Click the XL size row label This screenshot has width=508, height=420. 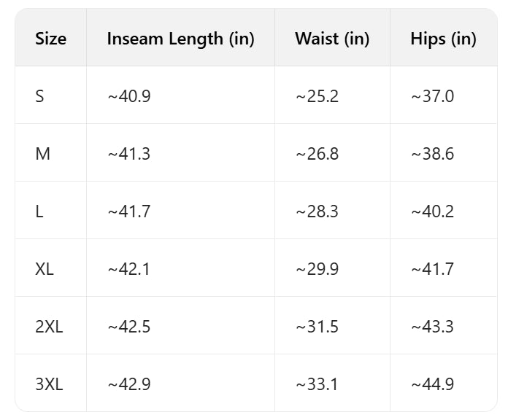(x=45, y=268)
